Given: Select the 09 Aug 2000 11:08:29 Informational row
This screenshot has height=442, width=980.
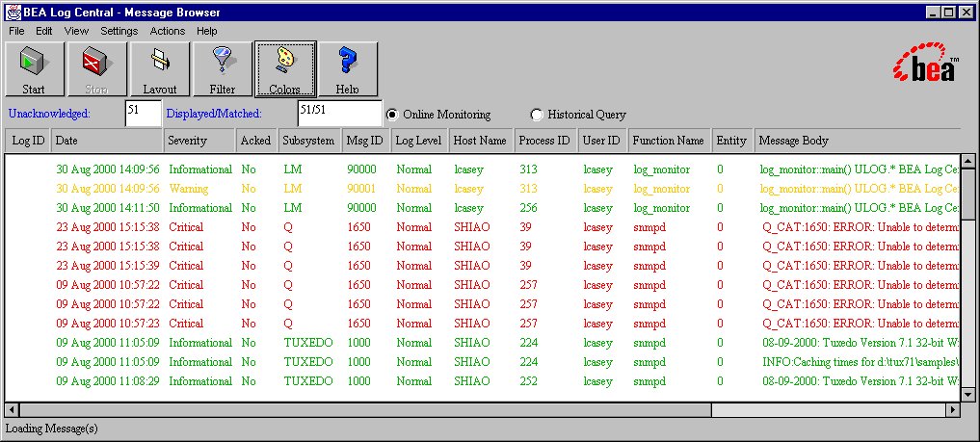Looking at the screenshot, I should click(483, 380).
